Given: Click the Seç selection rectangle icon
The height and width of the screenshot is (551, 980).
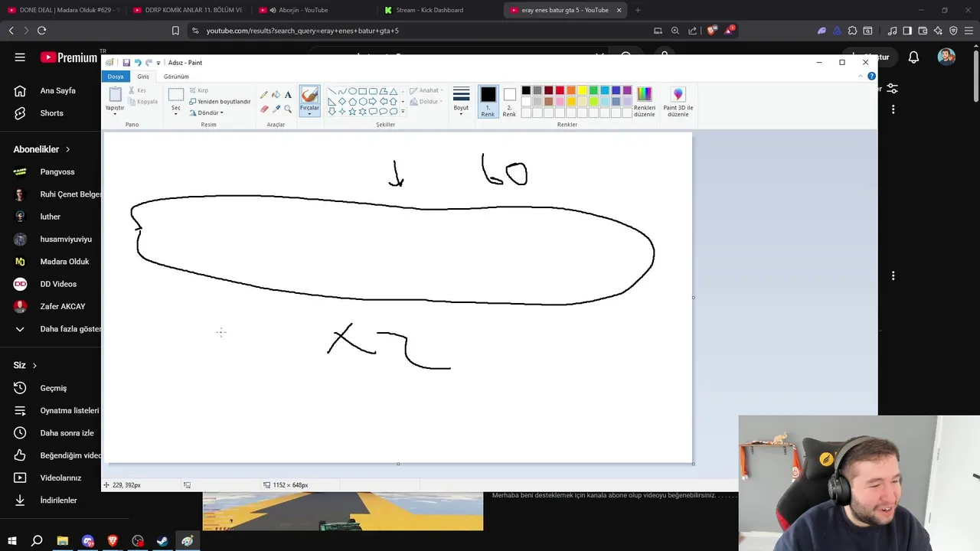Looking at the screenshot, I should click(176, 94).
